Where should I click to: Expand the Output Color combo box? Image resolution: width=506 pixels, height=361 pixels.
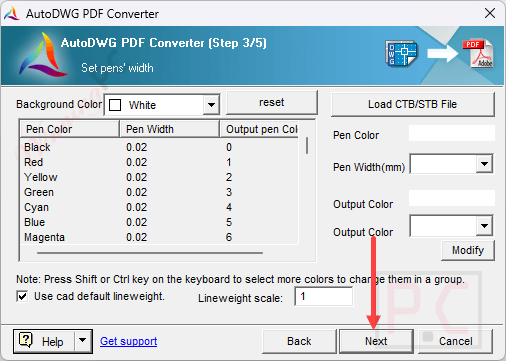[484, 226]
